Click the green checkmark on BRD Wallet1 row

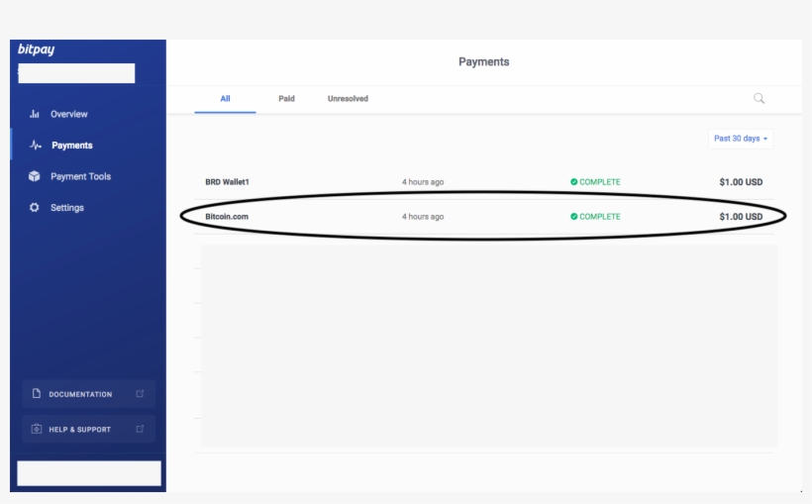(574, 182)
